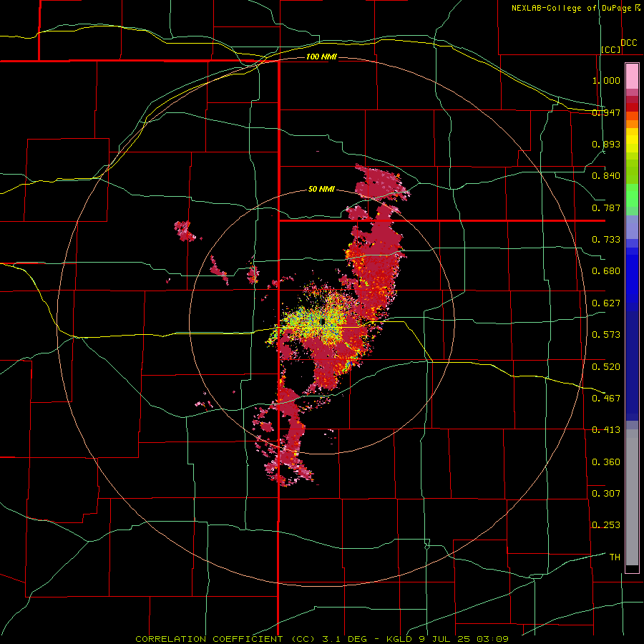Screen dimensions: 644x644
Task: Select the 0.787 scale label
Action: (x=606, y=208)
